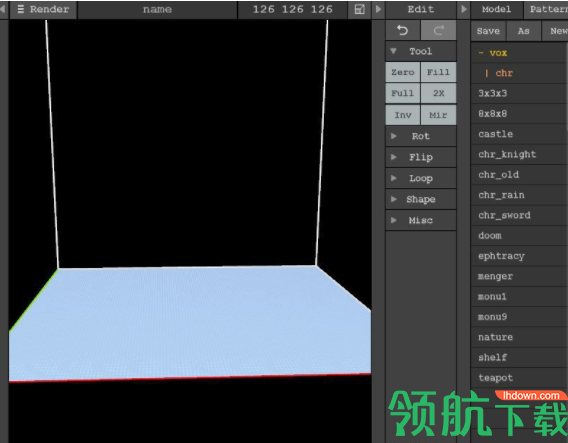Collapse the Tool section

[x=421, y=51]
